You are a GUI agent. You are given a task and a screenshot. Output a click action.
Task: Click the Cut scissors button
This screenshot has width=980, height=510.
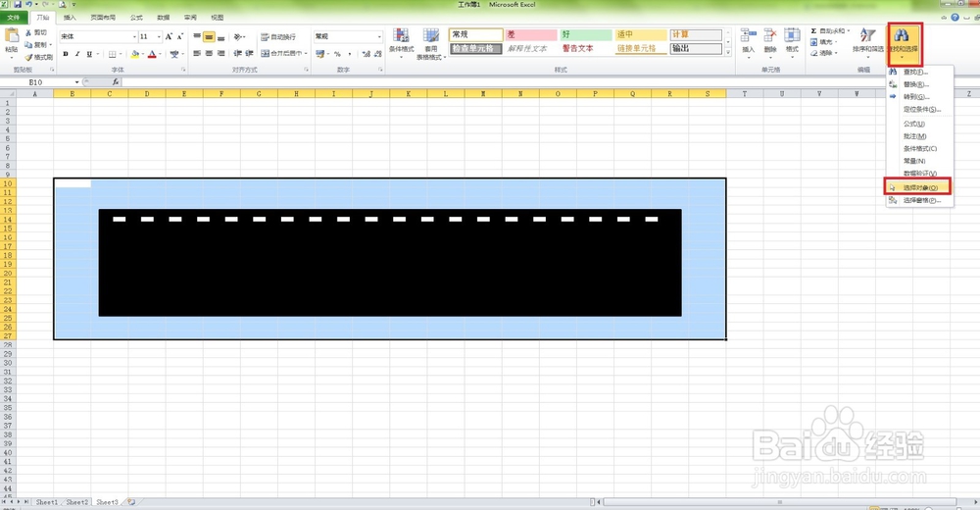(35, 32)
